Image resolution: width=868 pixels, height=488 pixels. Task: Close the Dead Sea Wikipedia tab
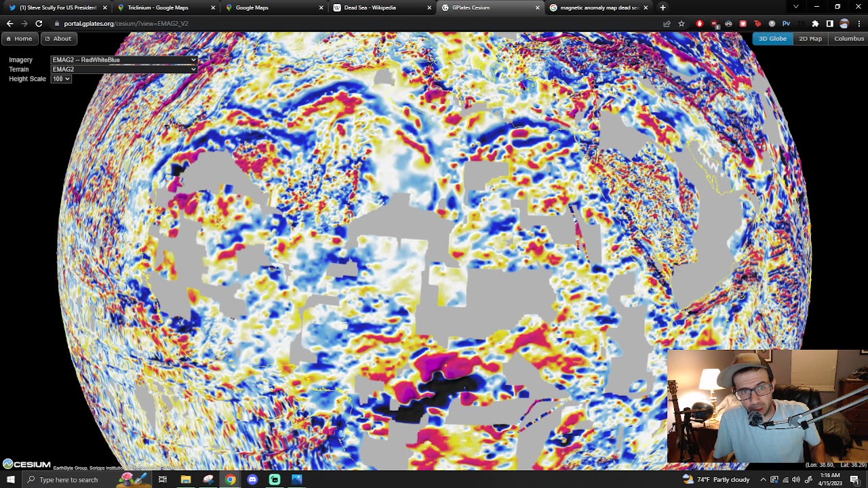click(429, 7)
